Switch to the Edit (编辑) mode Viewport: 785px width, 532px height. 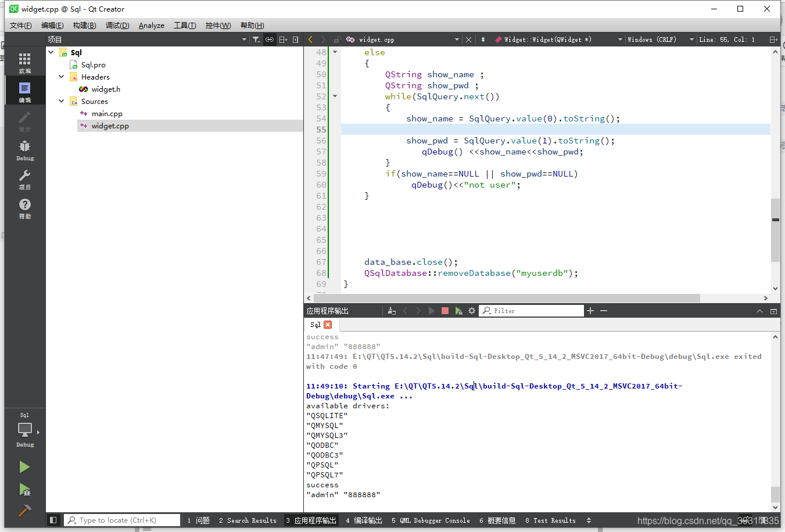(x=24, y=92)
